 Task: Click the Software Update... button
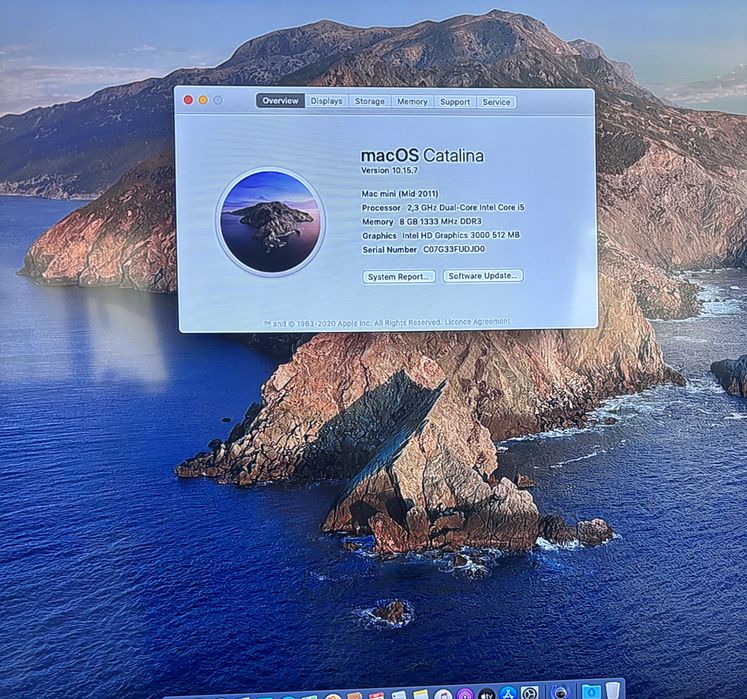click(483, 276)
